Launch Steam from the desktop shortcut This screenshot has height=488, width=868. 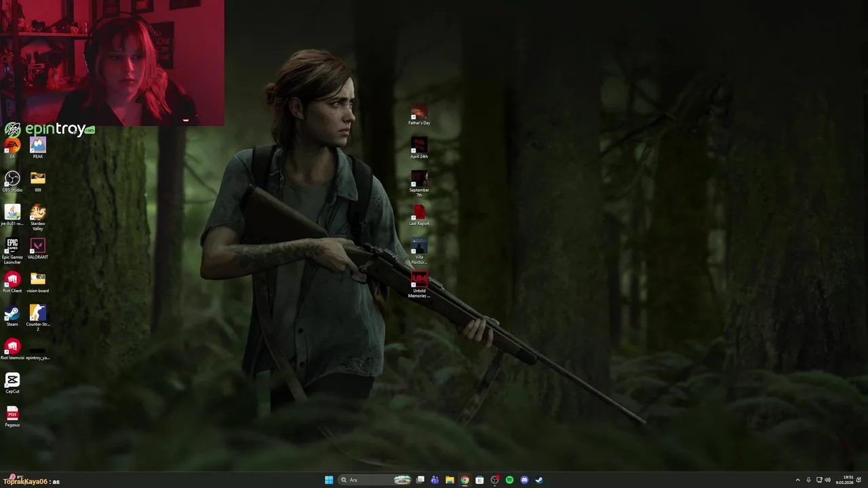click(x=12, y=316)
